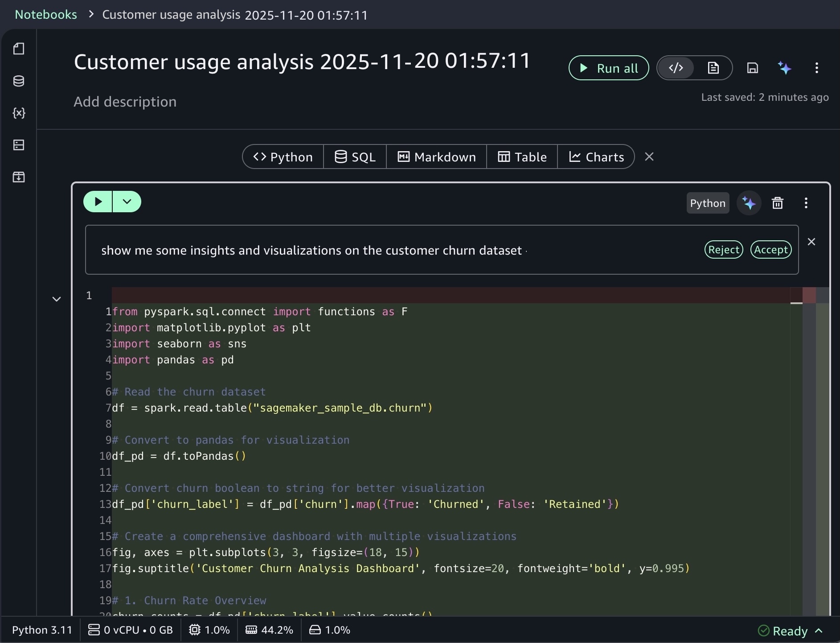
Task: Click the cell's AI sparkle icon
Action: pyautogui.click(x=749, y=203)
